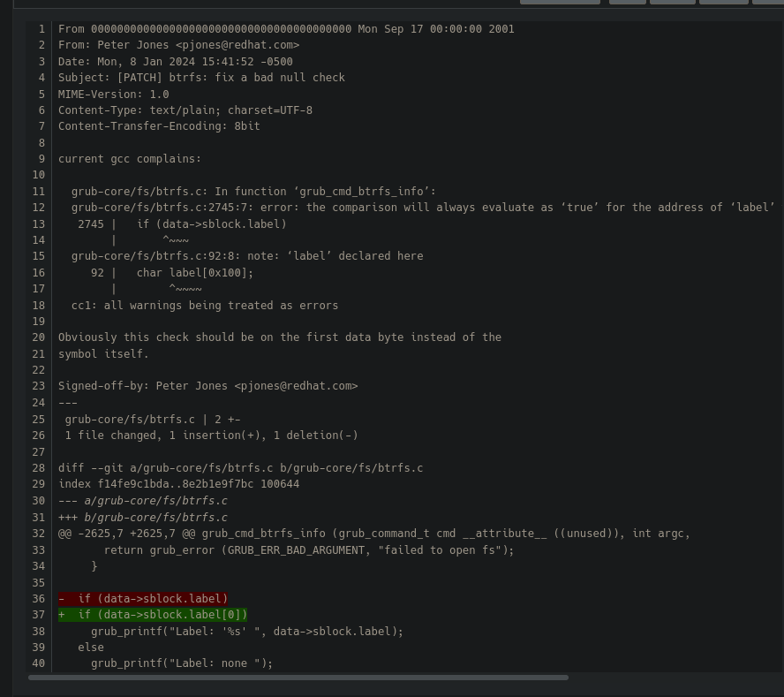784x697 pixels.
Task: Click line number 23 beside Signed-off-by
Action: 39,386
